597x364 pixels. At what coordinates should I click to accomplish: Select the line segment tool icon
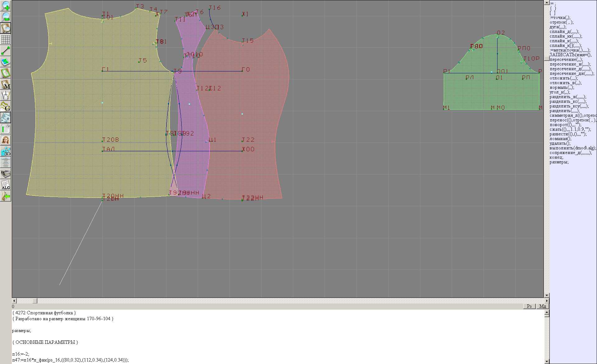(x=6, y=51)
